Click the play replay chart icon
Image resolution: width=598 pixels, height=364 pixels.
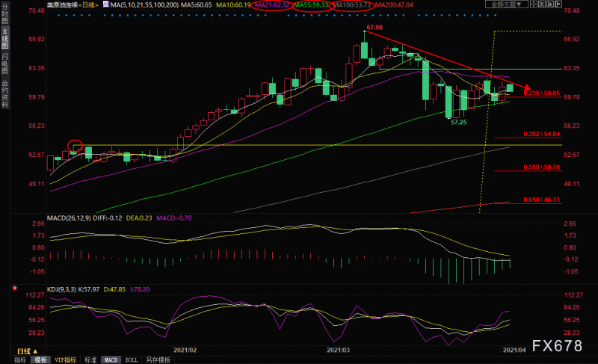tap(550, 4)
